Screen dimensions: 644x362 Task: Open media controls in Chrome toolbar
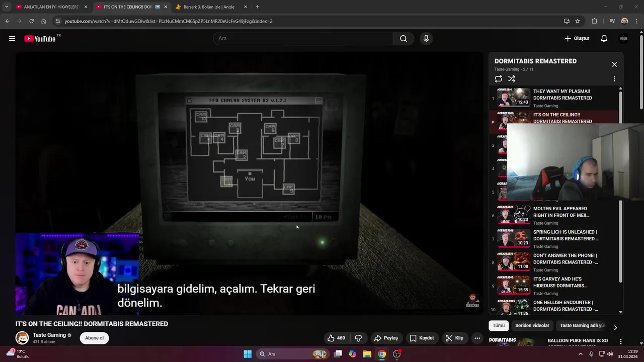click(x=612, y=21)
